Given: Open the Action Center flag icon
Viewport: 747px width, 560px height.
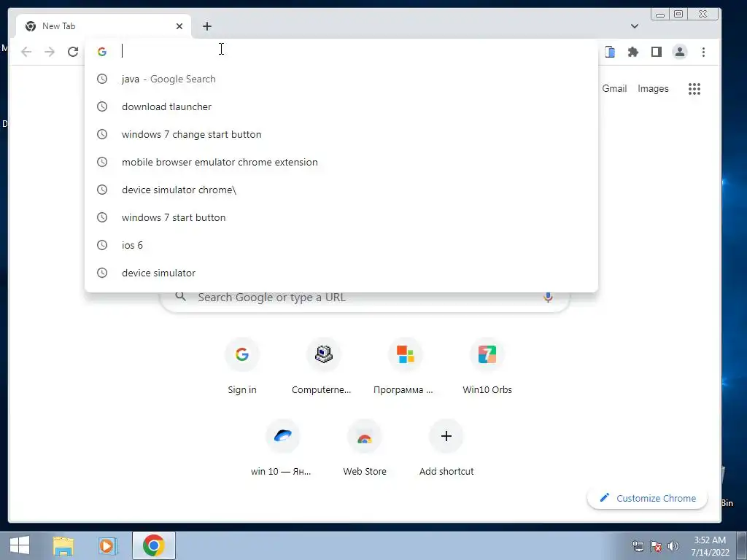Looking at the screenshot, I should [656, 546].
